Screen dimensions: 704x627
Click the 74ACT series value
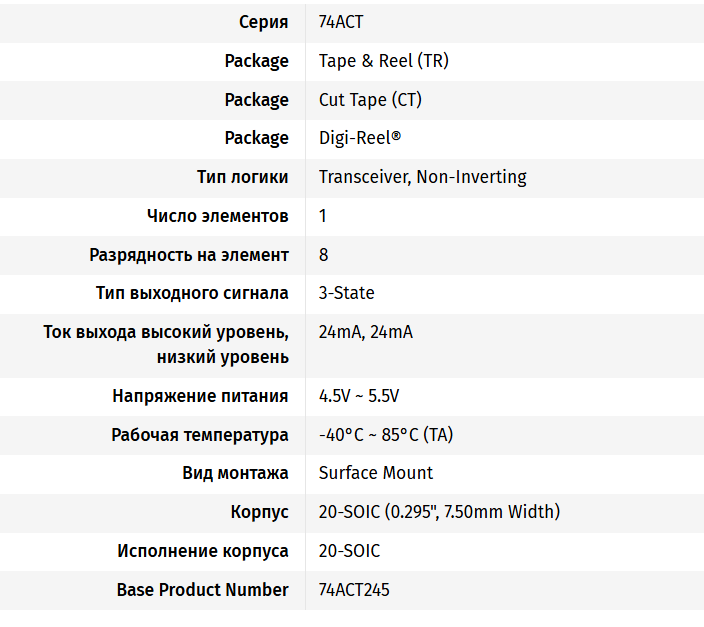(x=341, y=22)
